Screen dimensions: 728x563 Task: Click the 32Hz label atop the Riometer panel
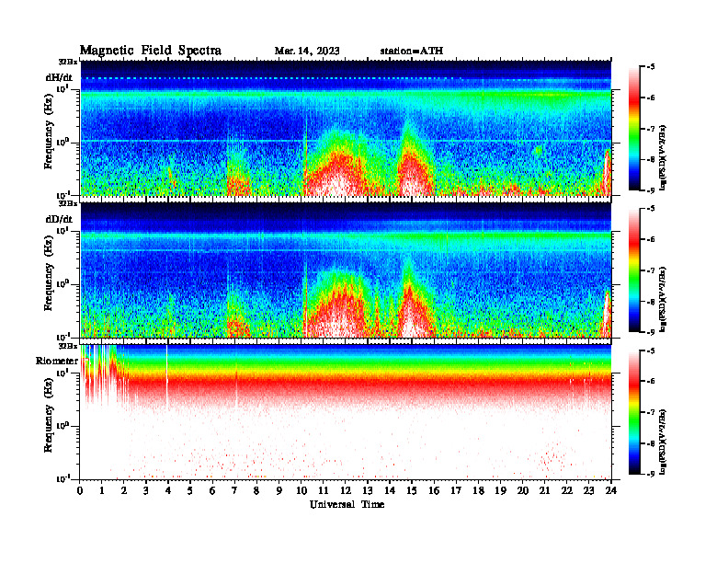click(x=67, y=346)
